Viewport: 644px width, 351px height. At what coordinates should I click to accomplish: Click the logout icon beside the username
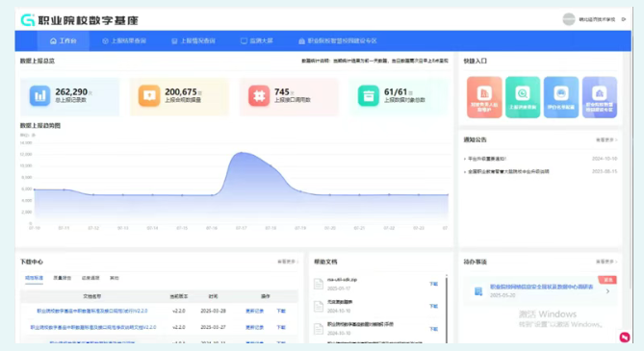[x=624, y=19]
